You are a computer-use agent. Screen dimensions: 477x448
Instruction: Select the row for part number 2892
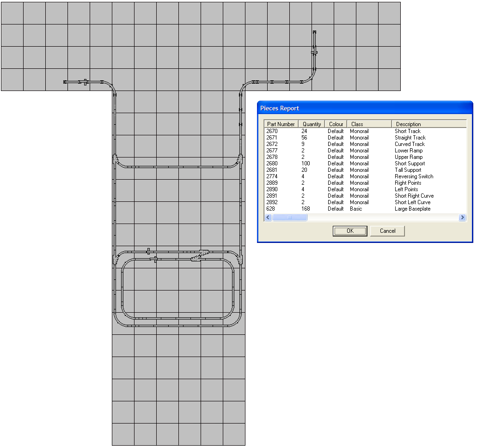(x=365, y=202)
